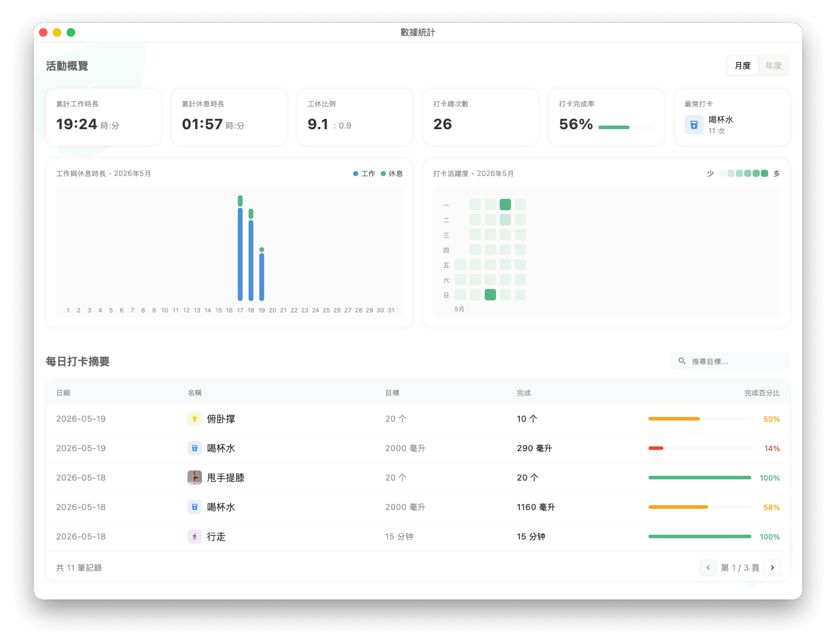Switch to the 年度 tab

pyautogui.click(x=774, y=65)
